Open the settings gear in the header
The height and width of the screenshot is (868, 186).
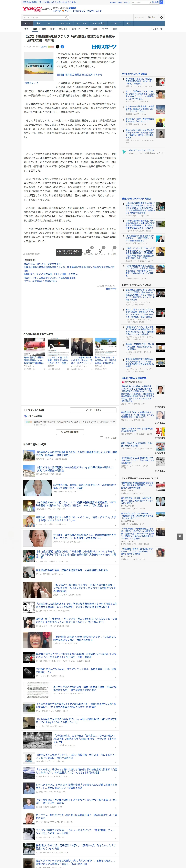[x=161, y=17]
